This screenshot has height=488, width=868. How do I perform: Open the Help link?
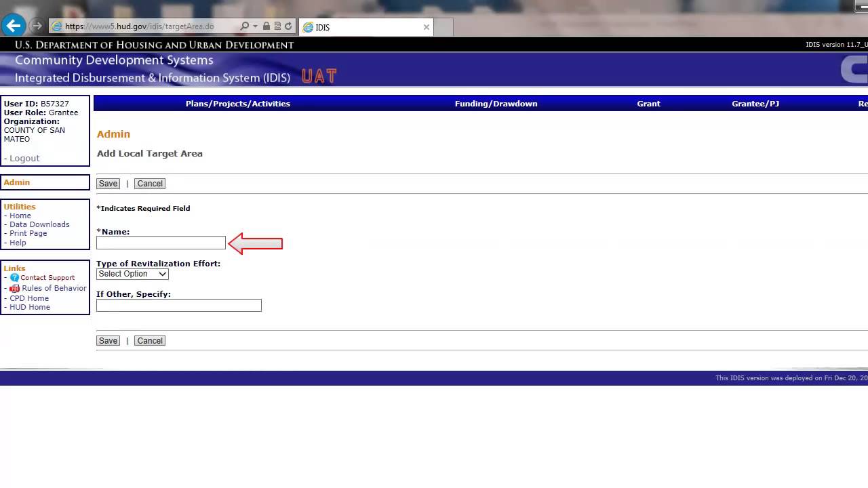tap(18, 243)
